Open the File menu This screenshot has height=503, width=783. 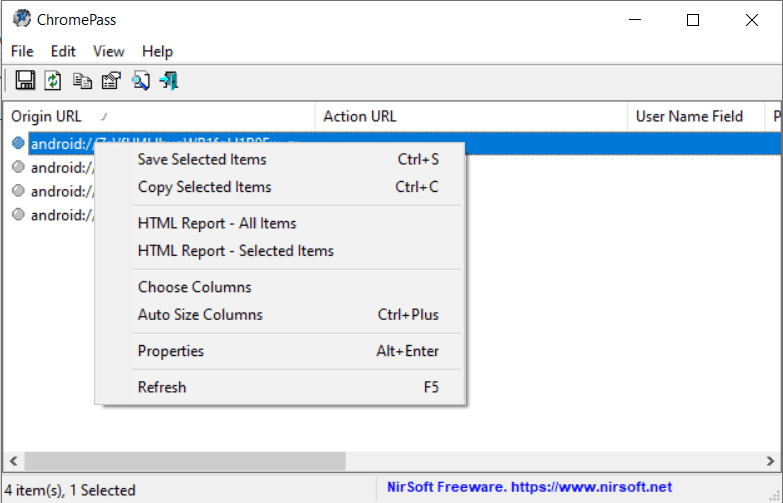click(x=22, y=51)
